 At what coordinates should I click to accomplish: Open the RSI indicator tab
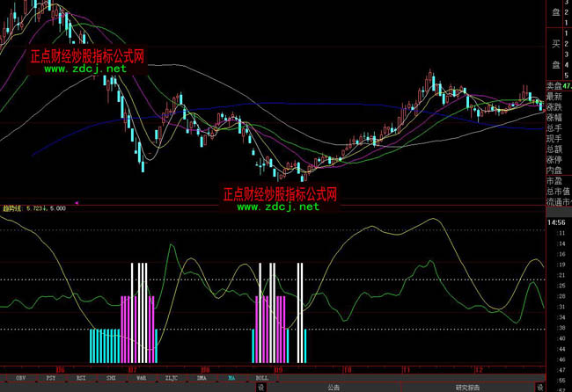[x=82, y=376]
